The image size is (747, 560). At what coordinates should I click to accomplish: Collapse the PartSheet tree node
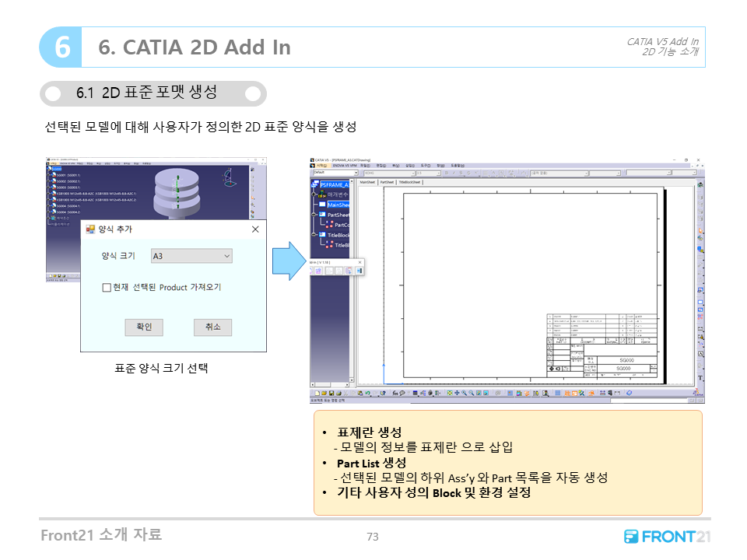coord(314,215)
